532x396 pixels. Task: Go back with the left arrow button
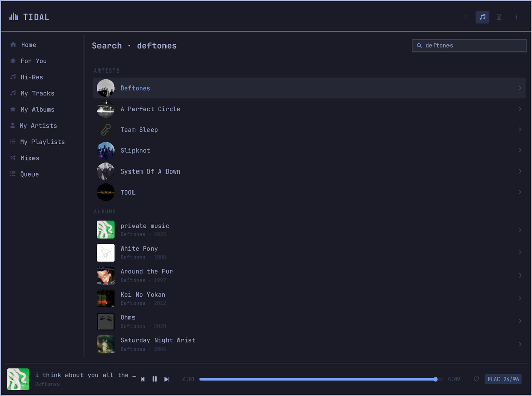(466, 17)
